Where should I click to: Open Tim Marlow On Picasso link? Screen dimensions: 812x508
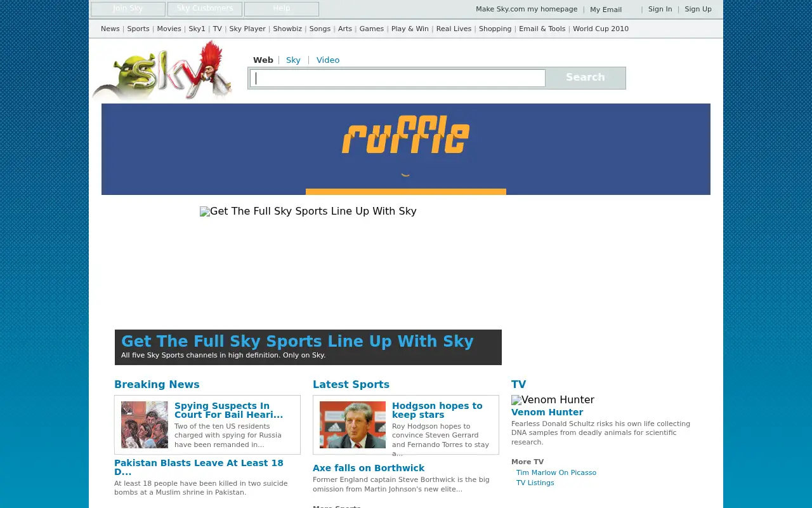pyautogui.click(x=556, y=473)
